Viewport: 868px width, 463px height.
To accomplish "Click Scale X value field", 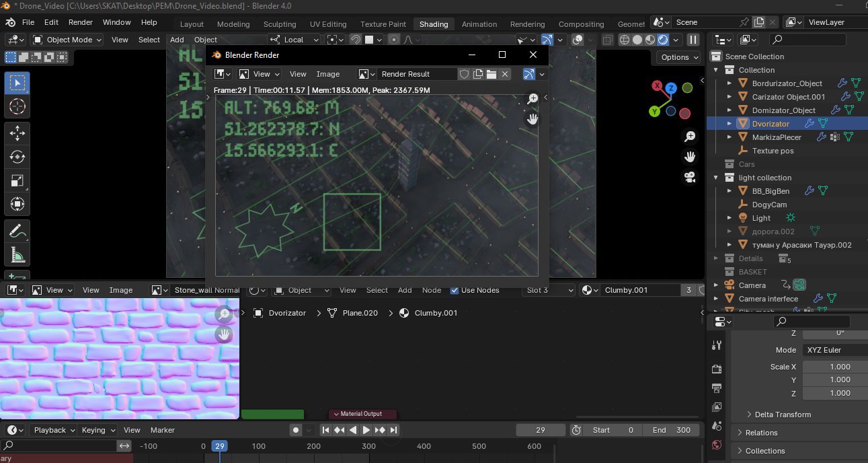I will tap(835, 367).
